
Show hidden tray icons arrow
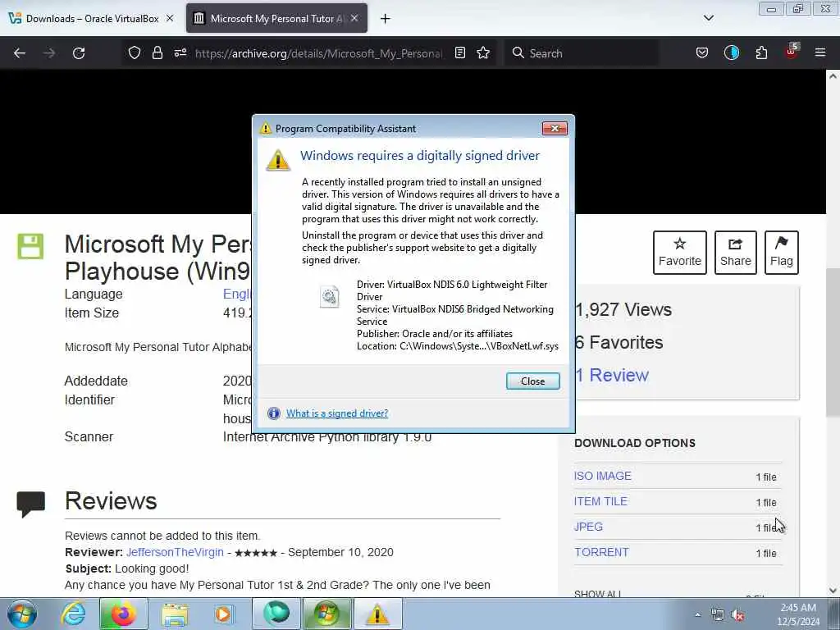click(697, 614)
